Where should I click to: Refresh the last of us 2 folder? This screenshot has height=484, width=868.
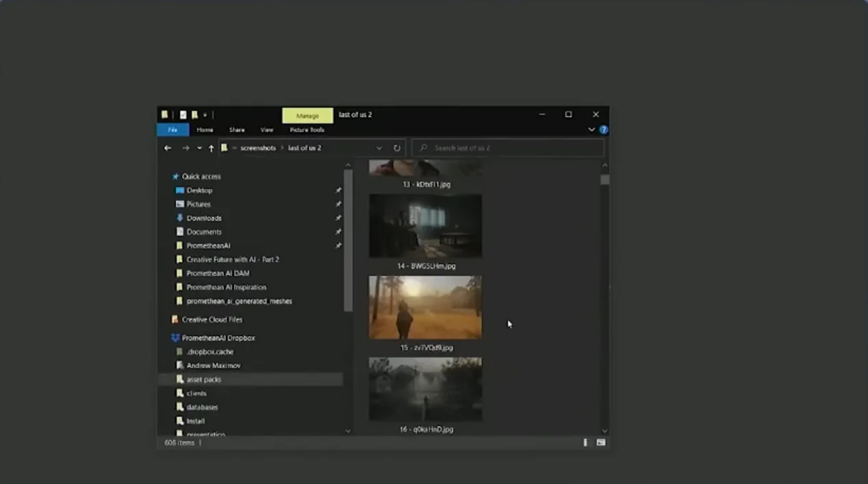tap(397, 148)
